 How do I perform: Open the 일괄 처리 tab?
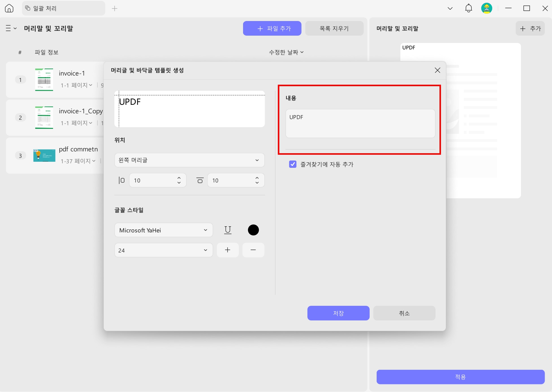click(63, 8)
